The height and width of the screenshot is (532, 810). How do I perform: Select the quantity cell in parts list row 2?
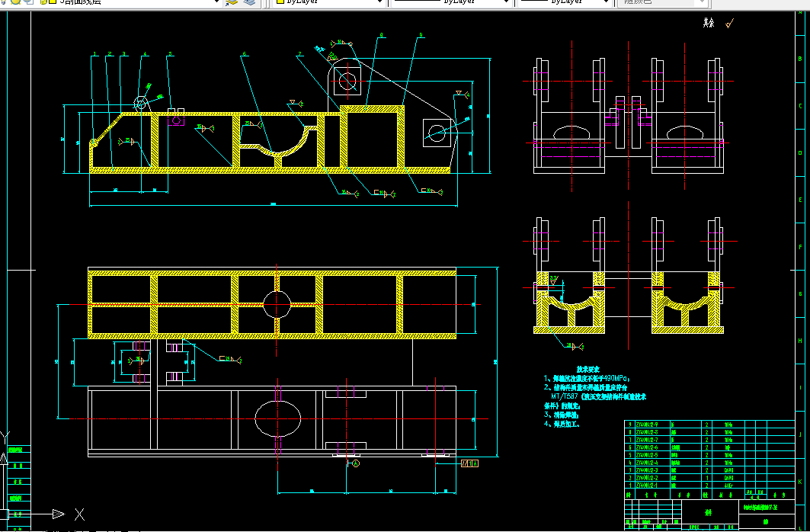pos(706,479)
